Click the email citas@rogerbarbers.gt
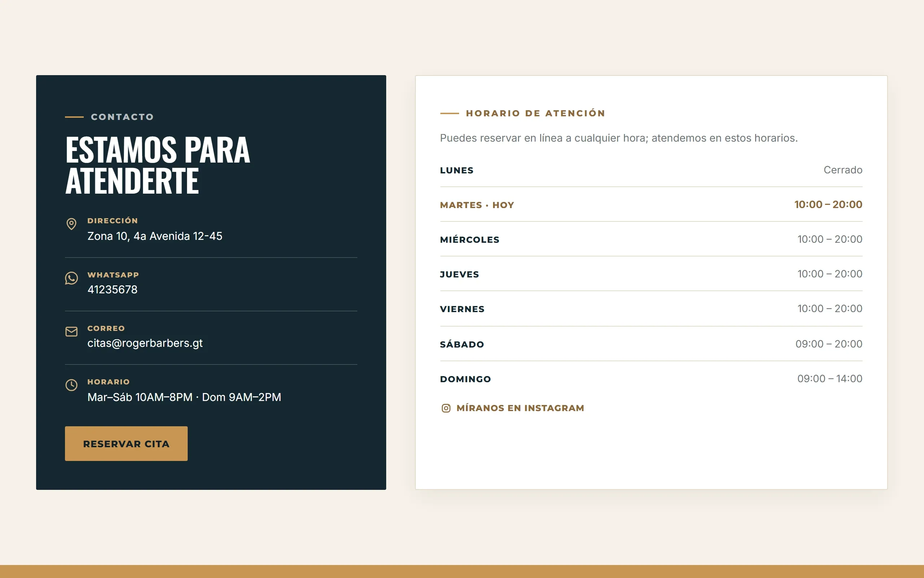The height and width of the screenshot is (578, 924). pos(145,343)
